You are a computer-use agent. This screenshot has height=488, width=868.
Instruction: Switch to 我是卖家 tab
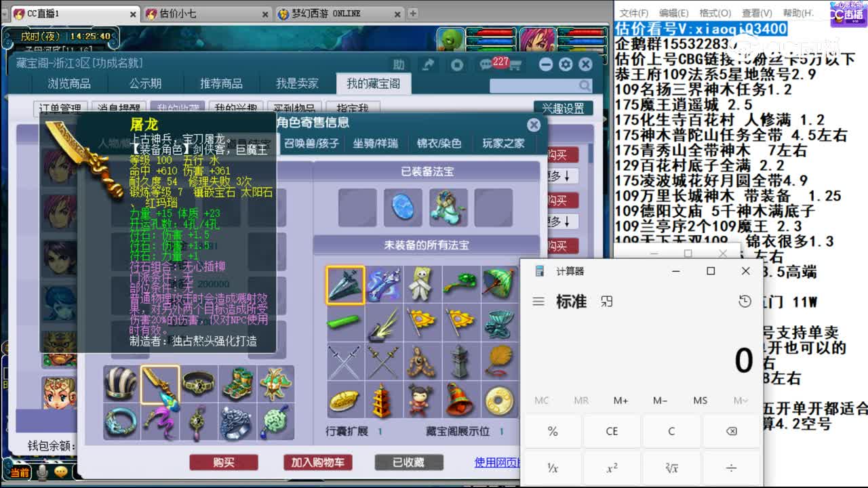(297, 83)
